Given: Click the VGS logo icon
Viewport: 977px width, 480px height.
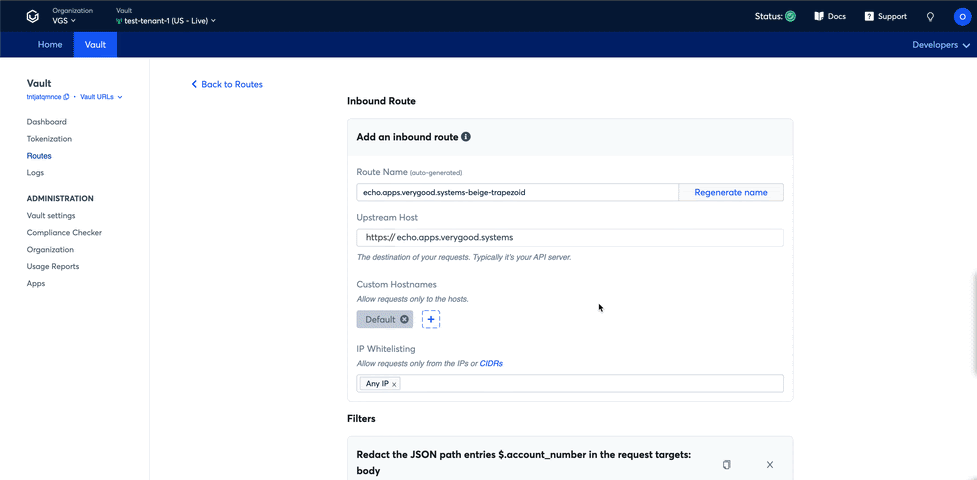Looking at the screenshot, I should tap(32, 16).
